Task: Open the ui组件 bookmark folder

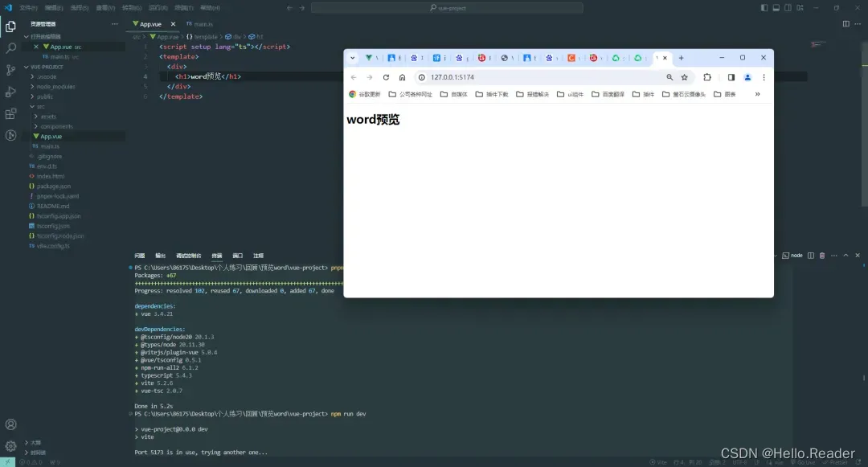Action: [570, 94]
